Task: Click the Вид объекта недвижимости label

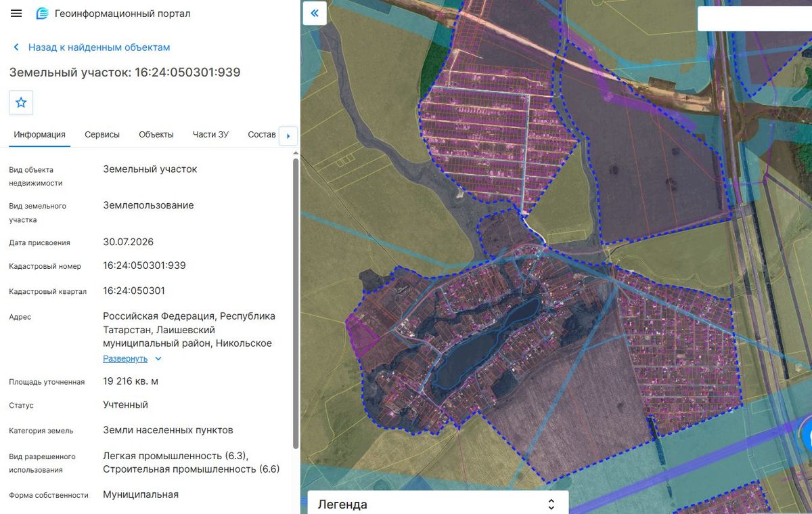Action: pyautogui.click(x=36, y=176)
